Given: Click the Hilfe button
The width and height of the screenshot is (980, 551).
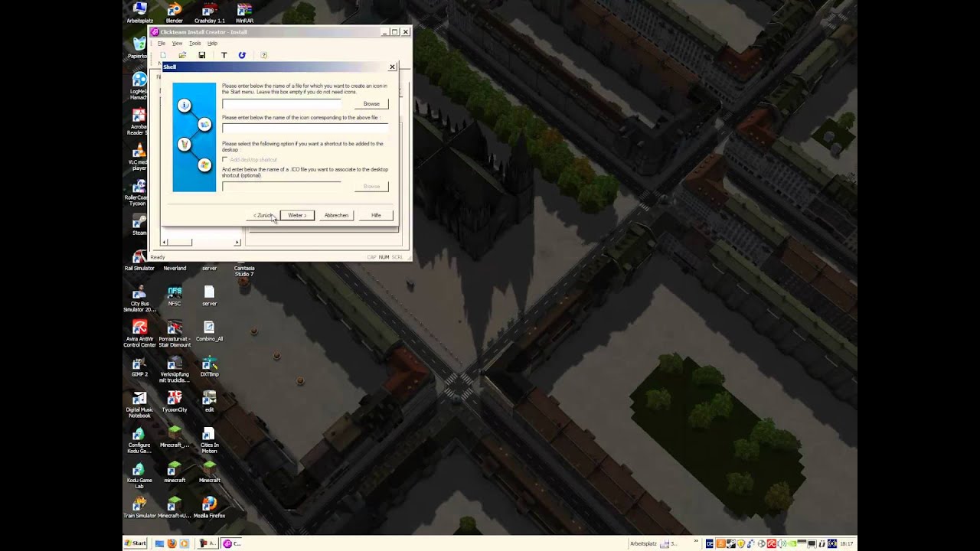Looking at the screenshot, I should click(376, 215).
